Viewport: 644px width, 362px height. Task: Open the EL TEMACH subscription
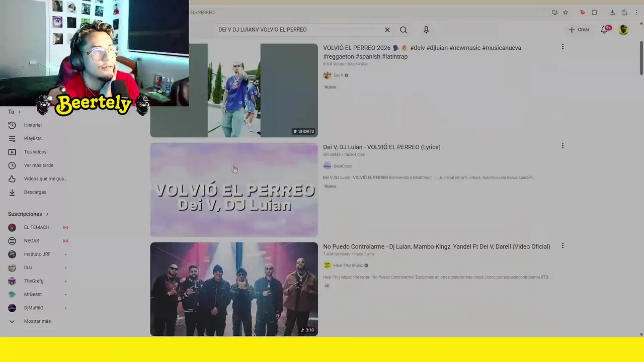tap(37, 227)
